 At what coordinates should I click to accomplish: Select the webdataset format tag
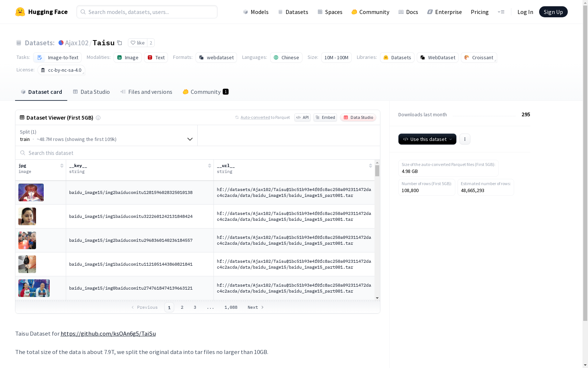[216, 57]
